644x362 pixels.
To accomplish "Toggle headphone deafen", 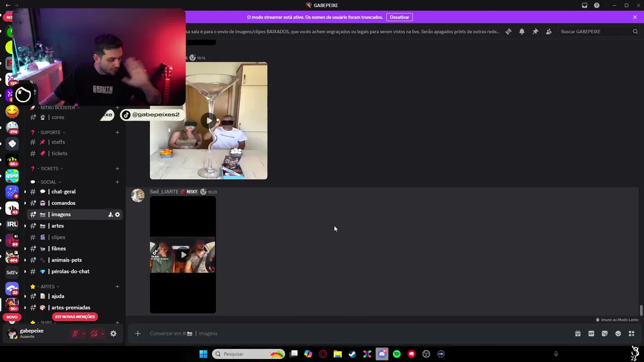I will (x=94, y=333).
